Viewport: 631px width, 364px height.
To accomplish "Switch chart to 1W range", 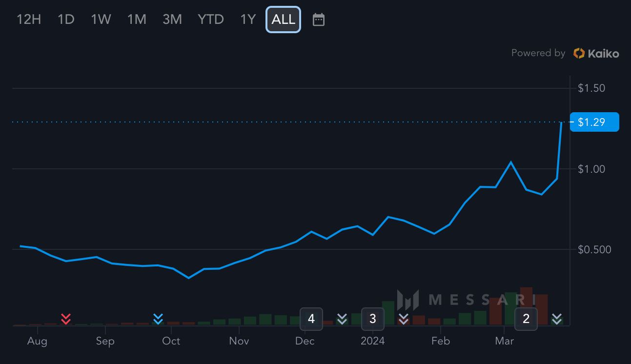I will (101, 20).
